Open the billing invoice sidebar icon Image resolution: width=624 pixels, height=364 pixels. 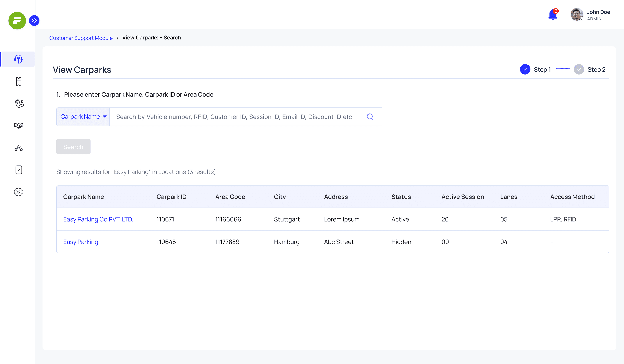[19, 103]
